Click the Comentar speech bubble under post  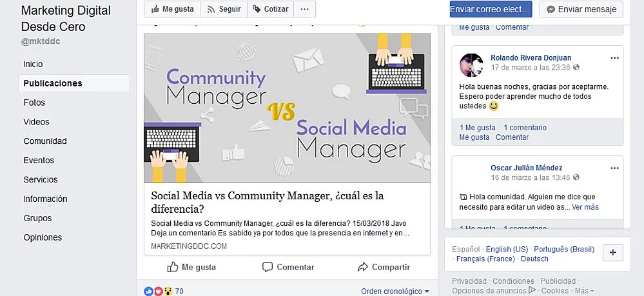pos(288,267)
